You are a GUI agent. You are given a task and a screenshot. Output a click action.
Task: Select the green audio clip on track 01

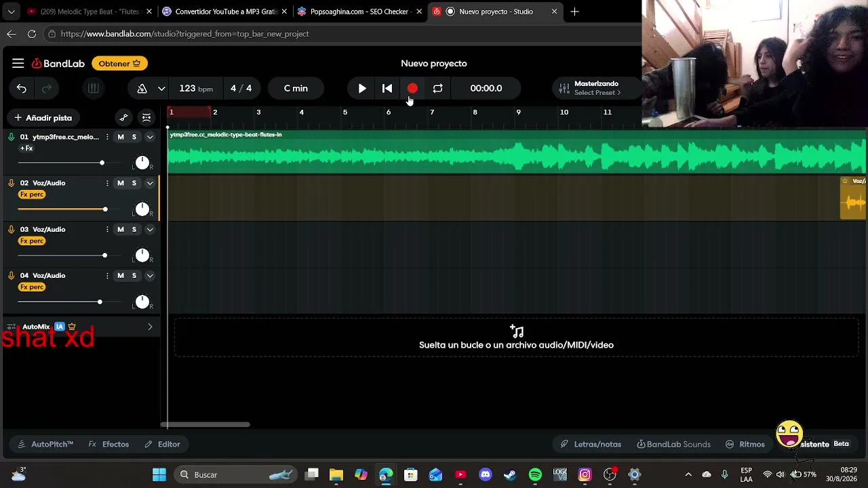(x=517, y=152)
